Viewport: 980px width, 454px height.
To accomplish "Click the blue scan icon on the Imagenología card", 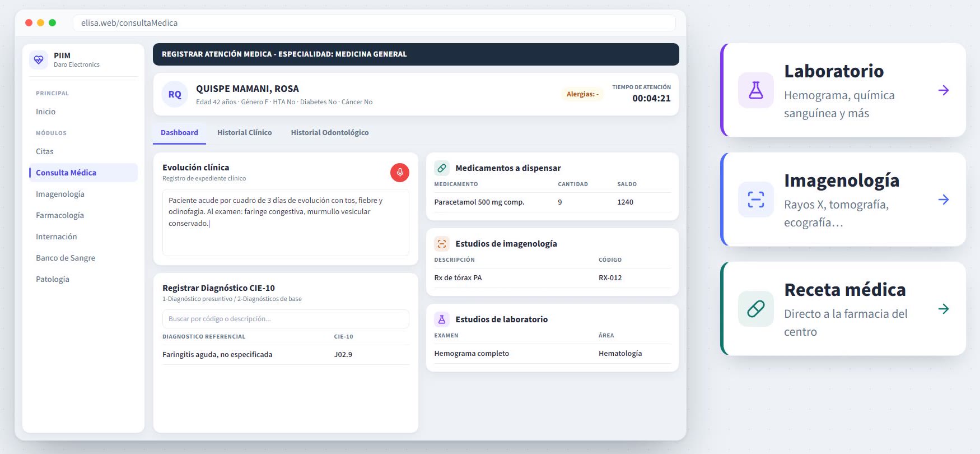I will click(756, 200).
